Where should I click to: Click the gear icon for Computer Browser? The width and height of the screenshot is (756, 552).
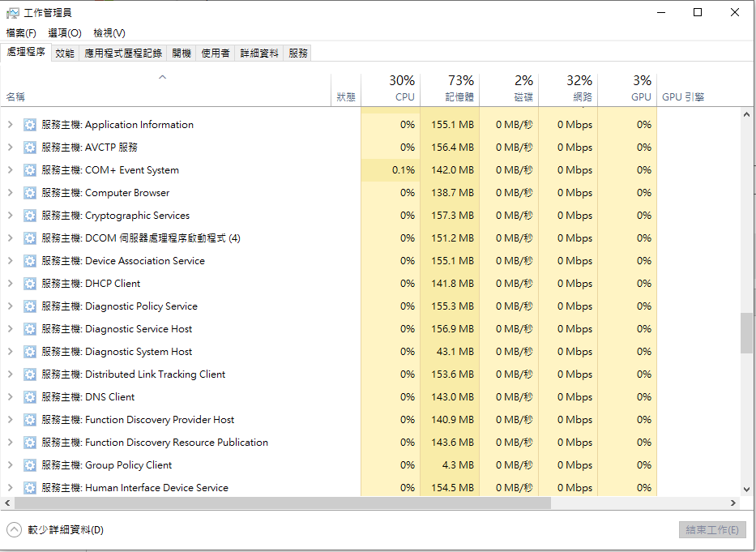(x=30, y=193)
